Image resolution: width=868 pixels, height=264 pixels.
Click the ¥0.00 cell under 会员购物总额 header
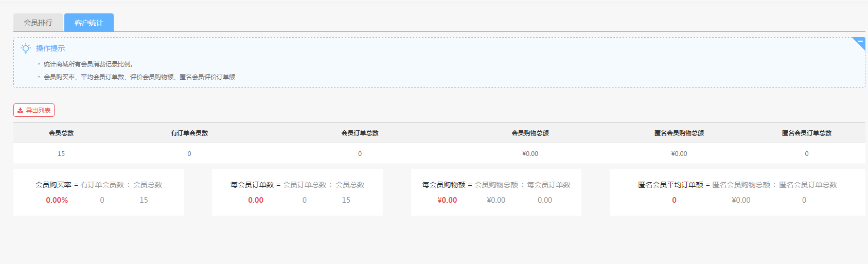tap(530, 154)
